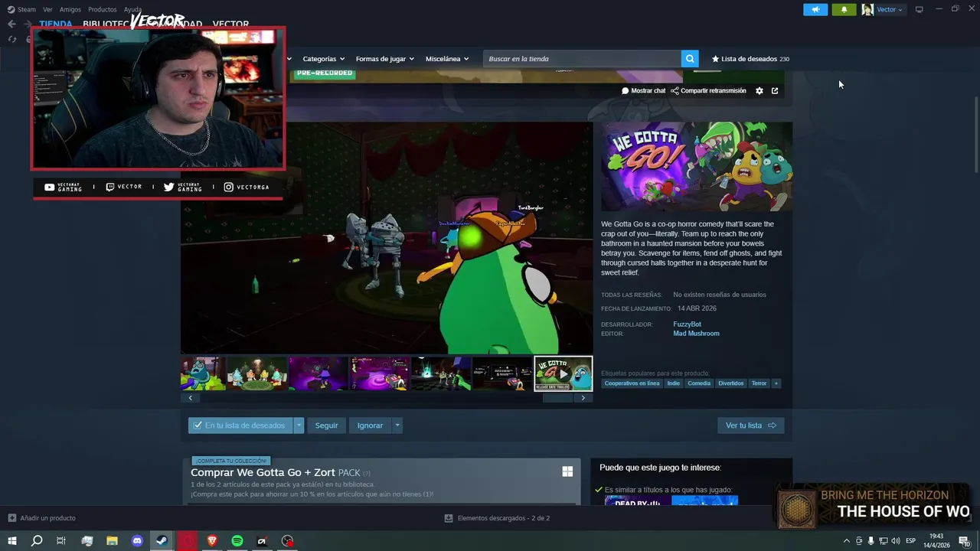Open File Explorer from taskbar
The height and width of the screenshot is (551, 980).
pyautogui.click(x=112, y=541)
